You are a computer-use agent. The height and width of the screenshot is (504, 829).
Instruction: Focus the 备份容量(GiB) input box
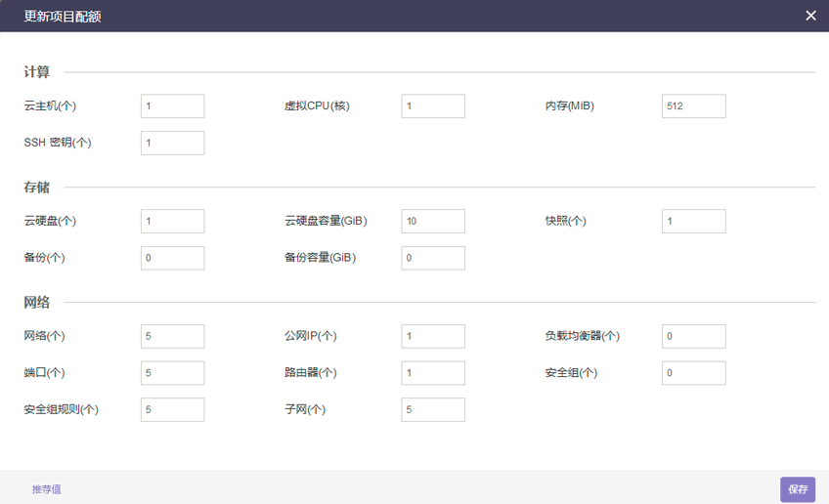pos(432,258)
